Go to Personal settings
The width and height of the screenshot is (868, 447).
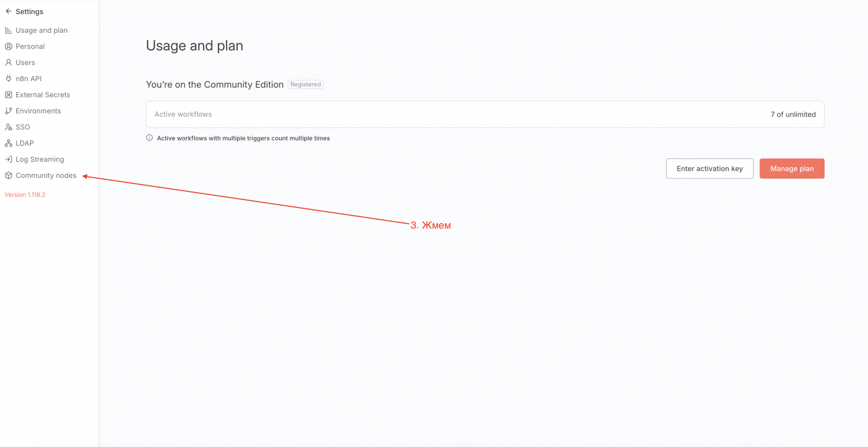coord(30,46)
